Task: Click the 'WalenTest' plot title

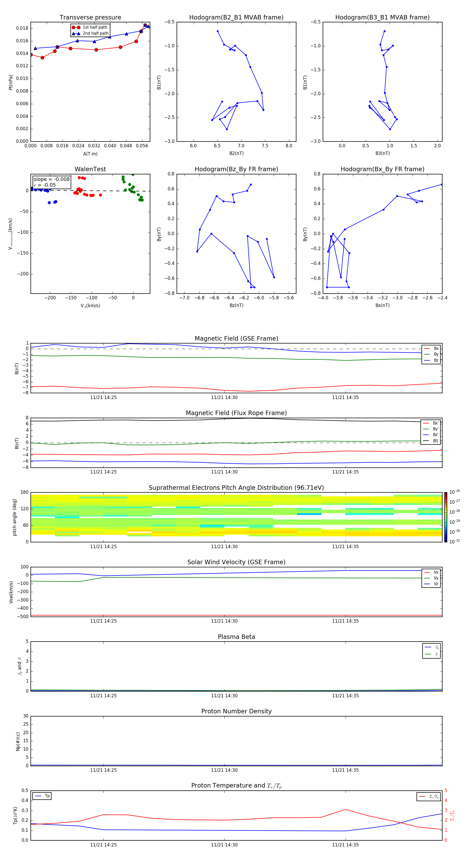Action: tap(90, 169)
